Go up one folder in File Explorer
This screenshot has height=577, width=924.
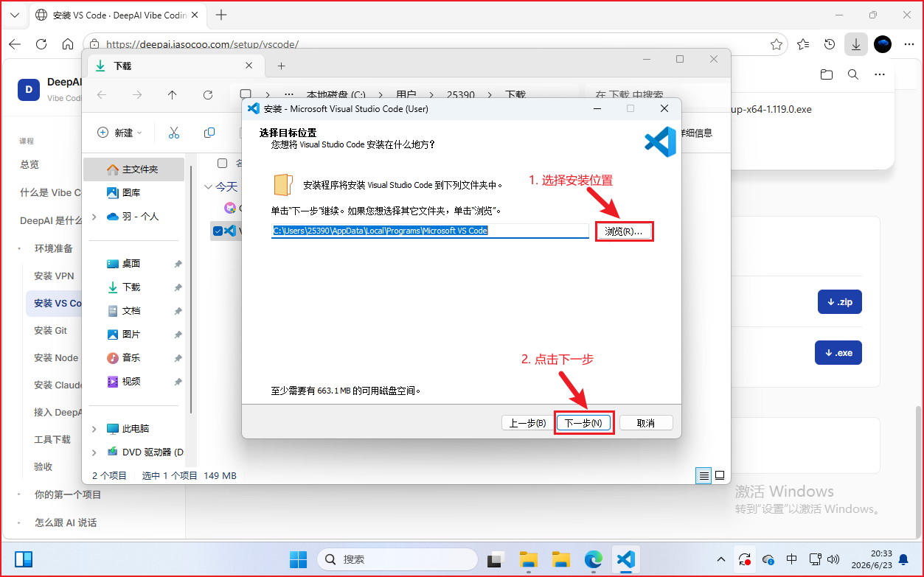(x=173, y=95)
